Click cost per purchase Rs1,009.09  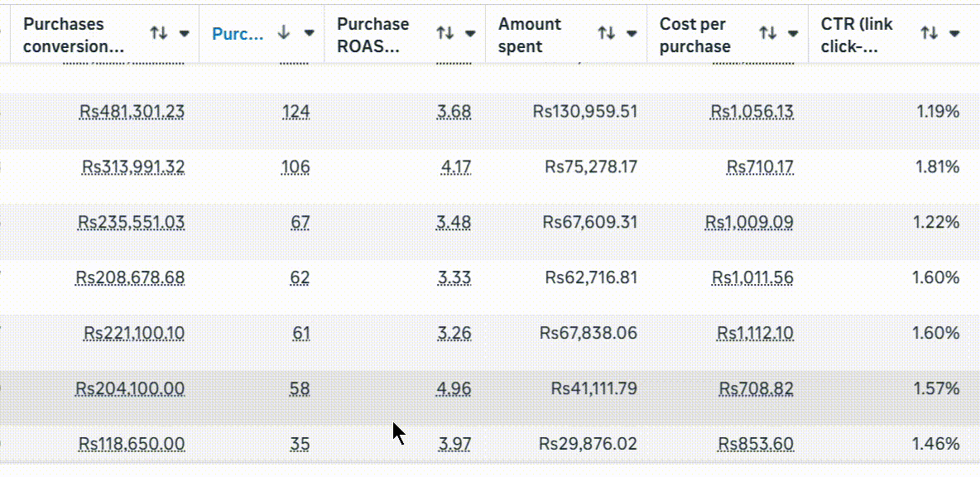click(750, 222)
